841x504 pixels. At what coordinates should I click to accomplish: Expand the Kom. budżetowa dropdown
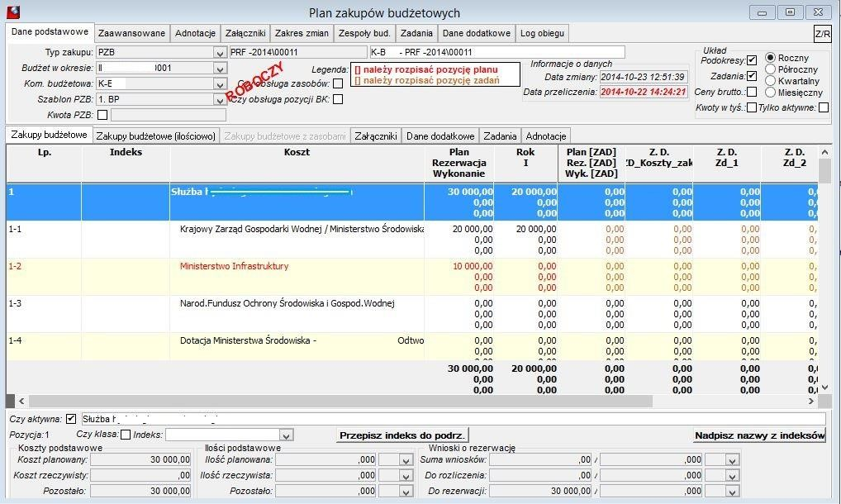pyautogui.click(x=220, y=83)
